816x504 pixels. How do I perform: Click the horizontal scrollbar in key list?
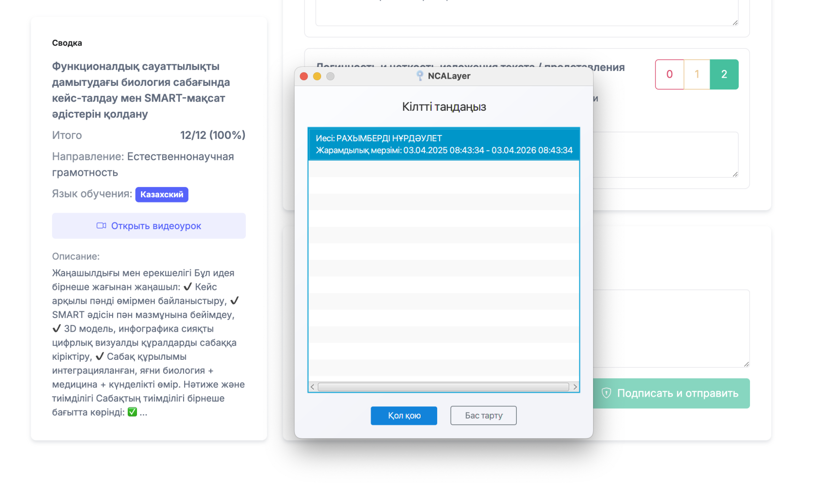[x=443, y=387]
